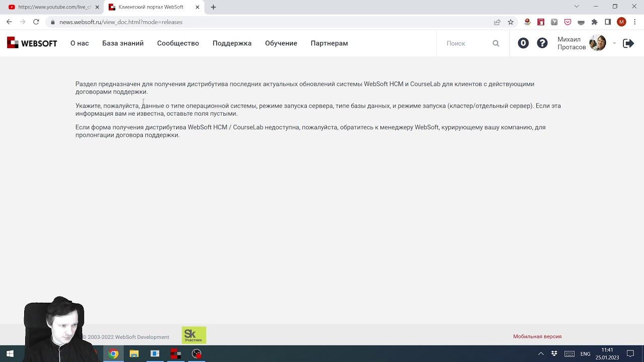Click the © 2003-2022 WebSoft Development text
The width and height of the screenshot is (644, 362).
pos(126,337)
